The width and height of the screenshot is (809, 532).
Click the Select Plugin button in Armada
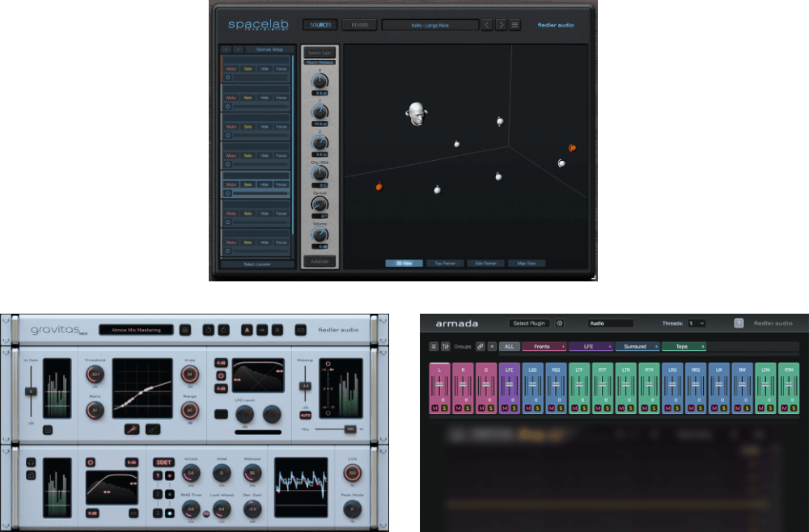529,323
